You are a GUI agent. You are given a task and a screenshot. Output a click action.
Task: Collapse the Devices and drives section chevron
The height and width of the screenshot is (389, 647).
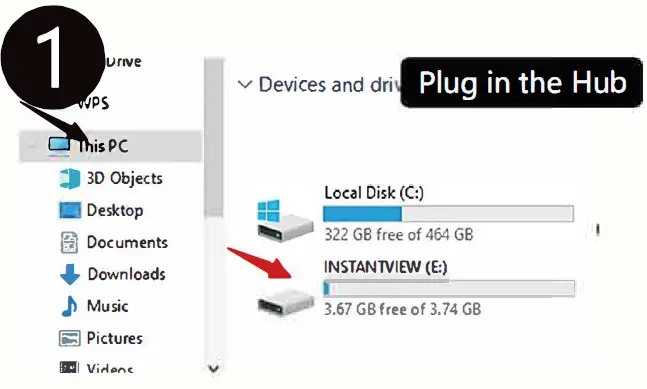coord(245,85)
